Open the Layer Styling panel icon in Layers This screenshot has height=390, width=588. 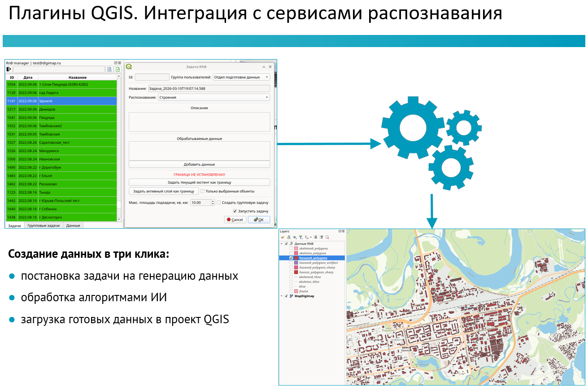[x=283, y=237]
